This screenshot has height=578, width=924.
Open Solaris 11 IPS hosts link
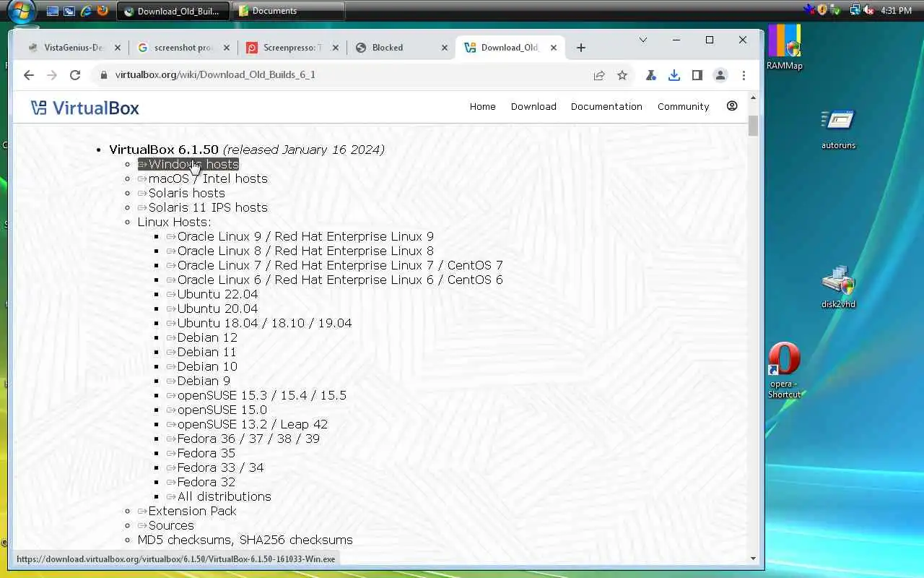point(203,207)
